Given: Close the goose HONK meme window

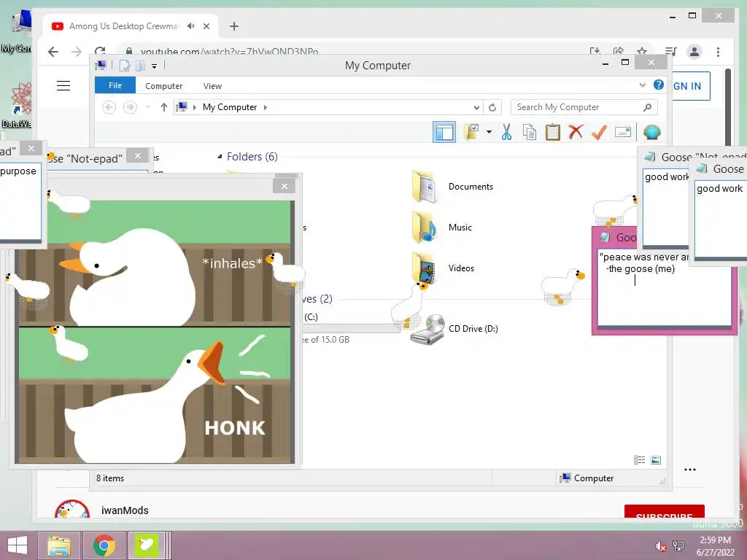Looking at the screenshot, I should coord(285,186).
